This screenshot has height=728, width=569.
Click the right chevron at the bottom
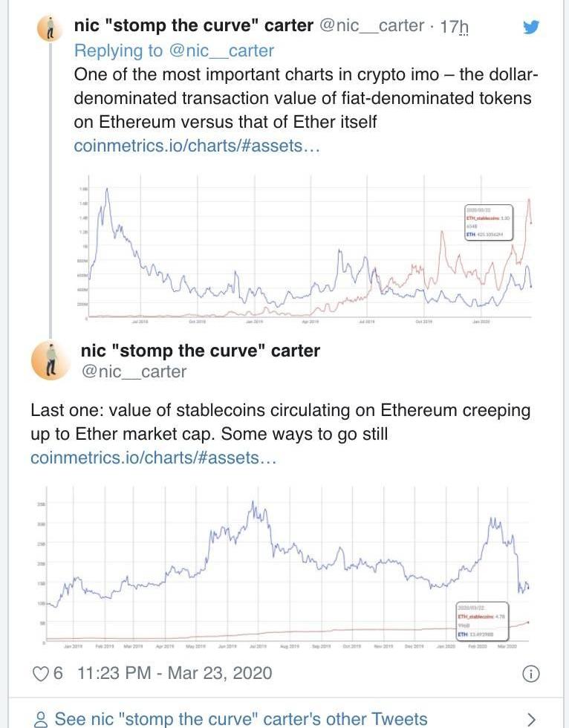coord(530,718)
